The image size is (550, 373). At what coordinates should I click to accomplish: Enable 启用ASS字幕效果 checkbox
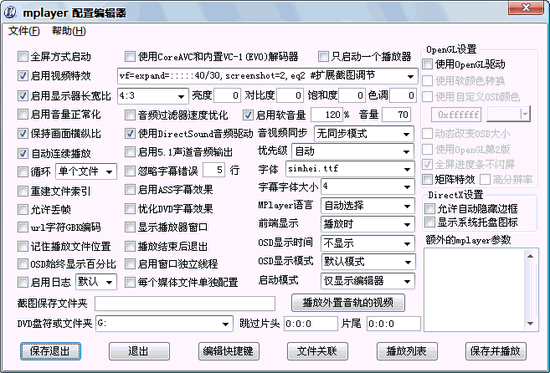[130, 190]
